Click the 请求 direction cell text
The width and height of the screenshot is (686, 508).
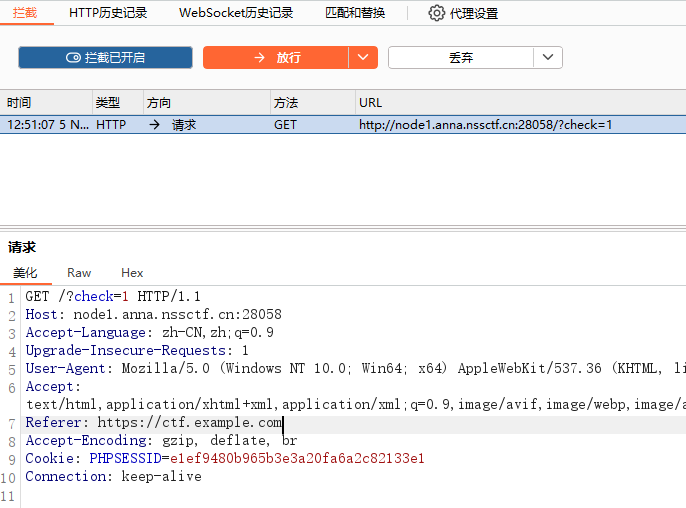pyautogui.click(x=184, y=125)
